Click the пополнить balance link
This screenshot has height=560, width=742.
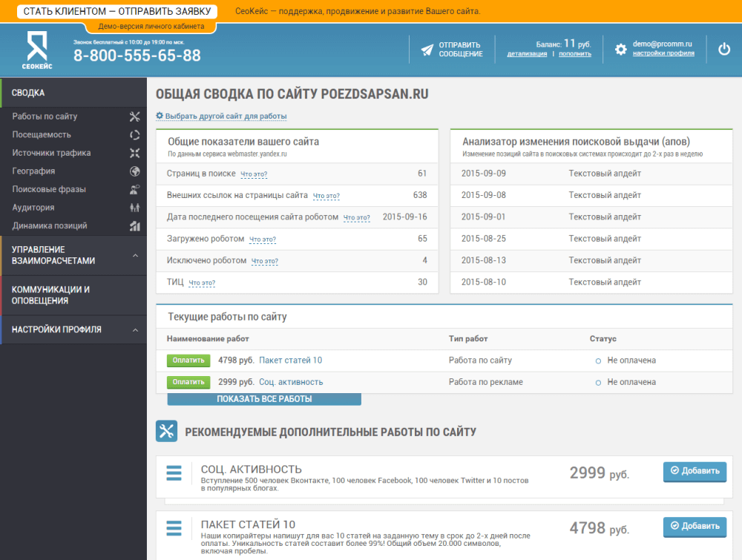575,54
